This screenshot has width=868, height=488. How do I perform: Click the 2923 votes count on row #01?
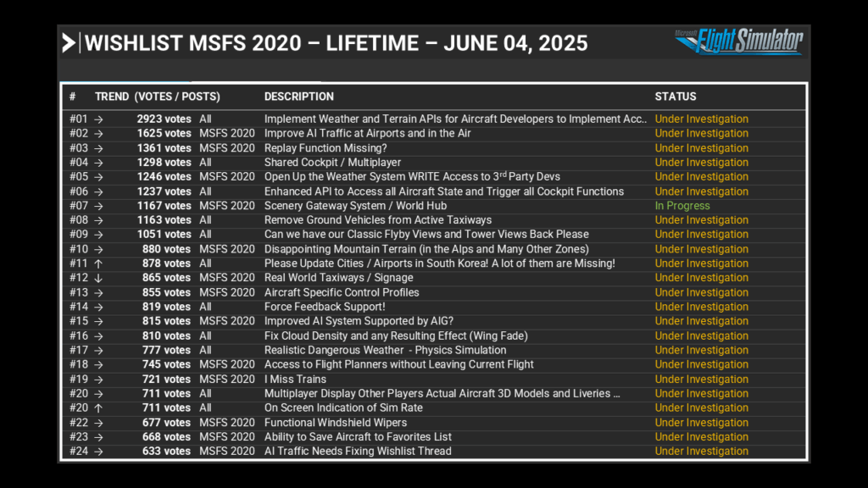(x=164, y=119)
